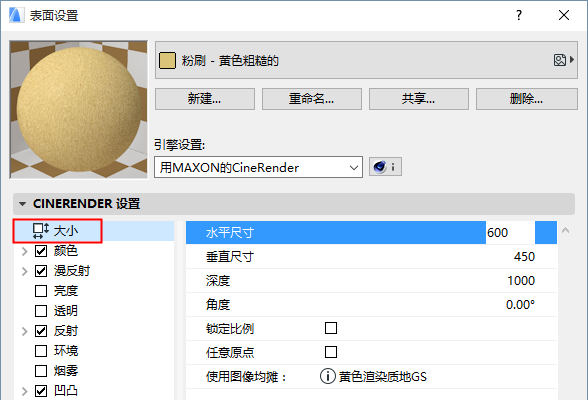The image size is (588, 400).
Task: Open the 引擎设置 CineRender dropdown
Action: point(258,167)
